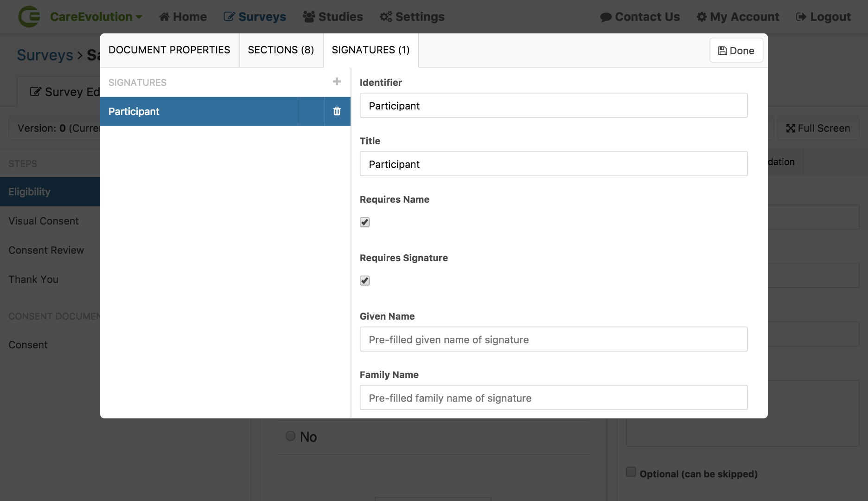Click the Identifier input field
This screenshot has height=501, width=868.
click(x=553, y=105)
